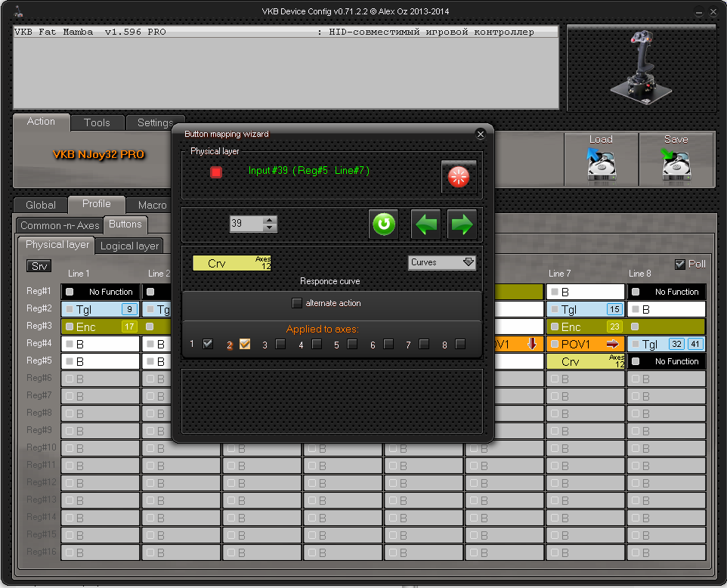Click Reg#3 Line 7 Enc 23 cell
Image resolution: width=727 pixels, height=588 pixels.
pyautogui.click(x=585, y=326)
